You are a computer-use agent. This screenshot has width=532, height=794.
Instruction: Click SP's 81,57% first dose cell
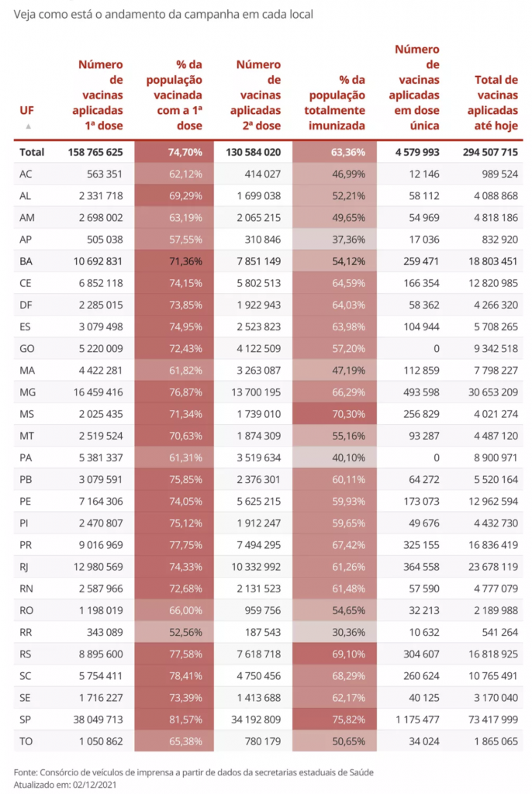[x=186, y=720]
